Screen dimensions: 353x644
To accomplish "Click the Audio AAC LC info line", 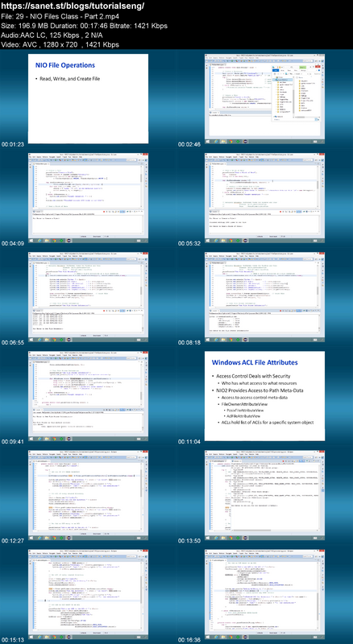I will 48,35.
